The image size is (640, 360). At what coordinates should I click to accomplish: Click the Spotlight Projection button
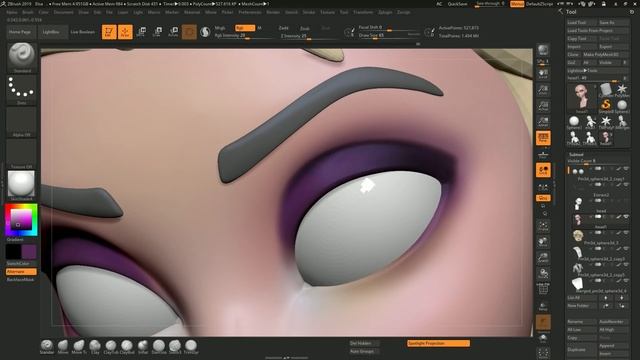(x=438, y=343)
